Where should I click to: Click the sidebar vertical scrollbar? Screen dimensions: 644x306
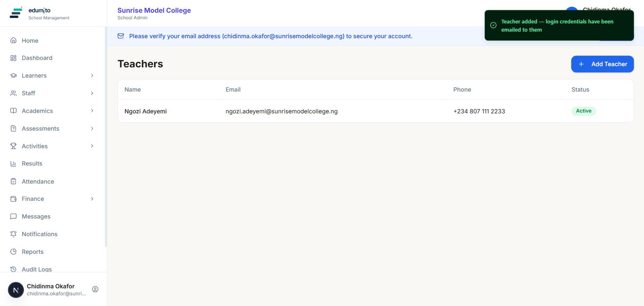(106, 137)
